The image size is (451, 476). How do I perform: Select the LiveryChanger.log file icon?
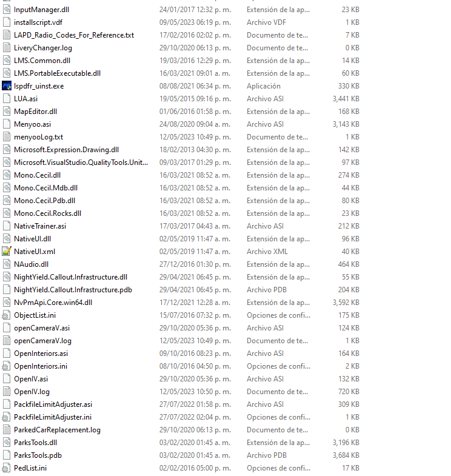(7, 48)
